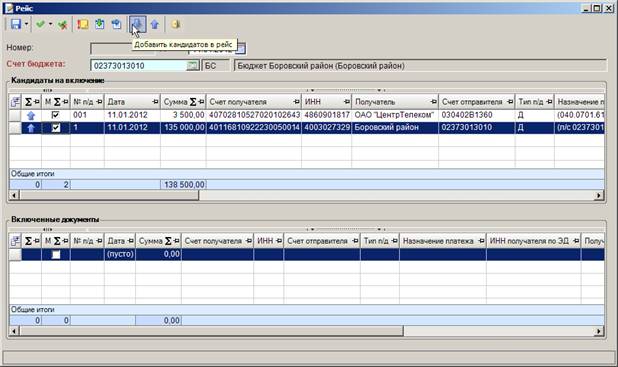Uncheck the checkbox in the ОАО ЦентрТелеком row
618x367 pixels.
(x=56, y=115)
